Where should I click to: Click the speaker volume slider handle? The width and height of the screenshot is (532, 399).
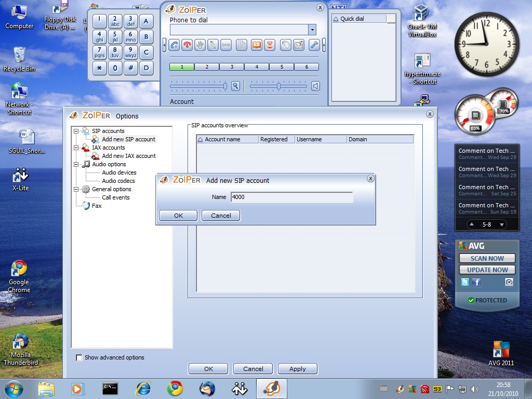click(x=278, y=86)
